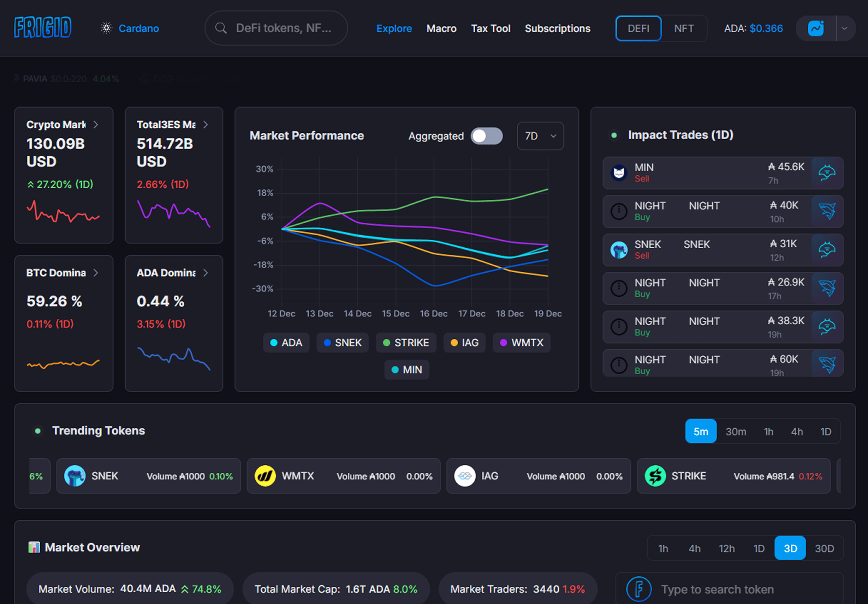The image size is (868, 604).
Task: Select 1h tab in Trending Tokens
Action: coord(768,431)
